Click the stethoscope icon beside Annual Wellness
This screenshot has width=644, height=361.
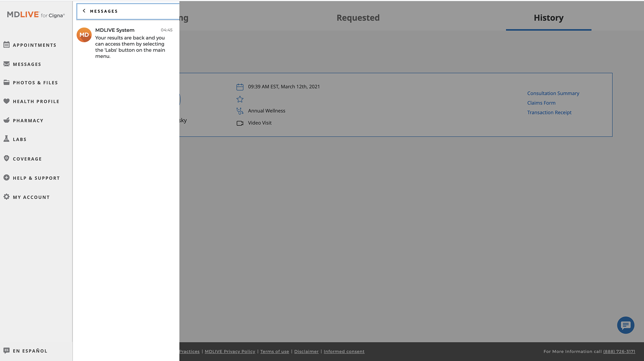pyautogui.click(x=240, y=111)
